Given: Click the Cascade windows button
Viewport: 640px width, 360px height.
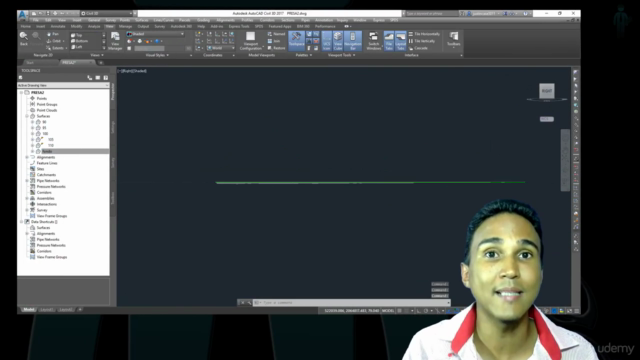Looking at the screenshot, I should pos(418,48).
